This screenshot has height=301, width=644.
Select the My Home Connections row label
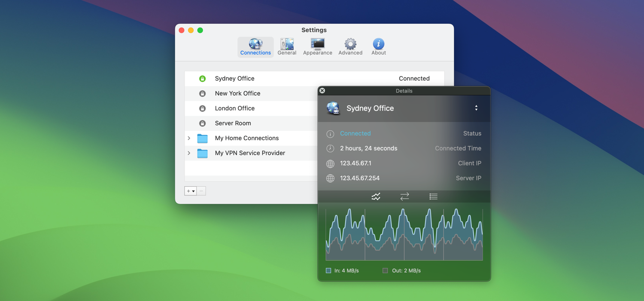pyautogui.click(x=247, y=138)
